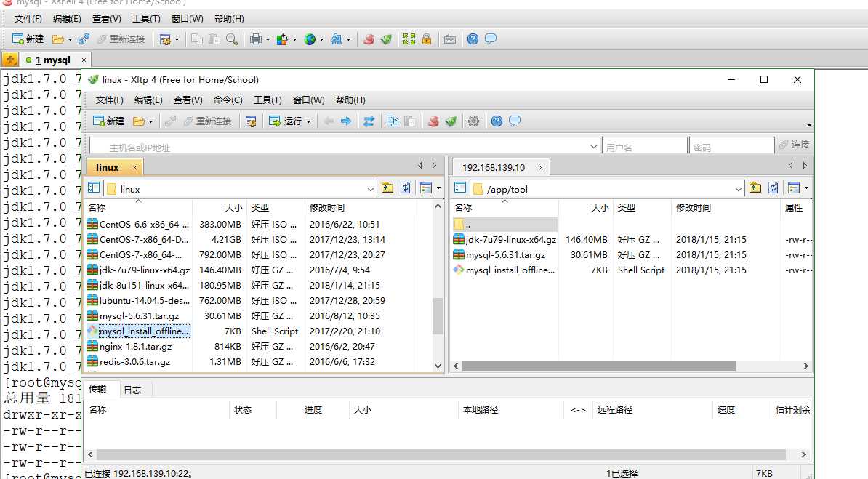Sort remote files by modified time header
Image resolution: width=868 pixels, height=479 pixels.
[726, 208]
